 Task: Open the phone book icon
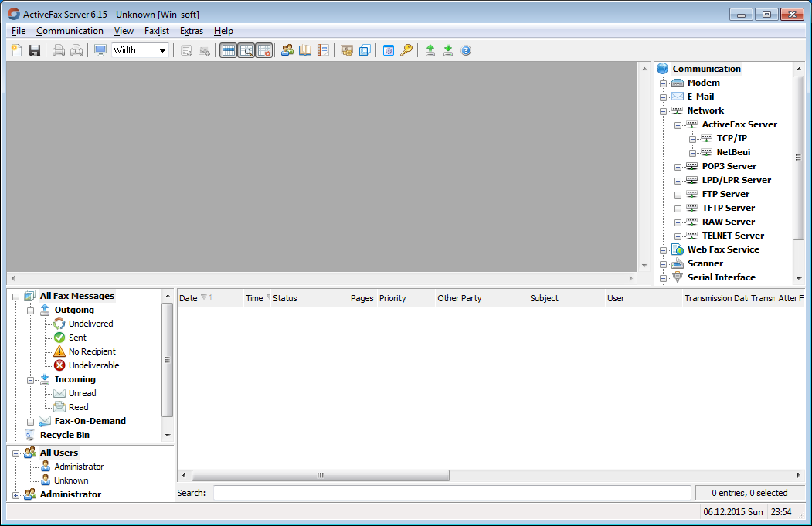coord(305,50)
